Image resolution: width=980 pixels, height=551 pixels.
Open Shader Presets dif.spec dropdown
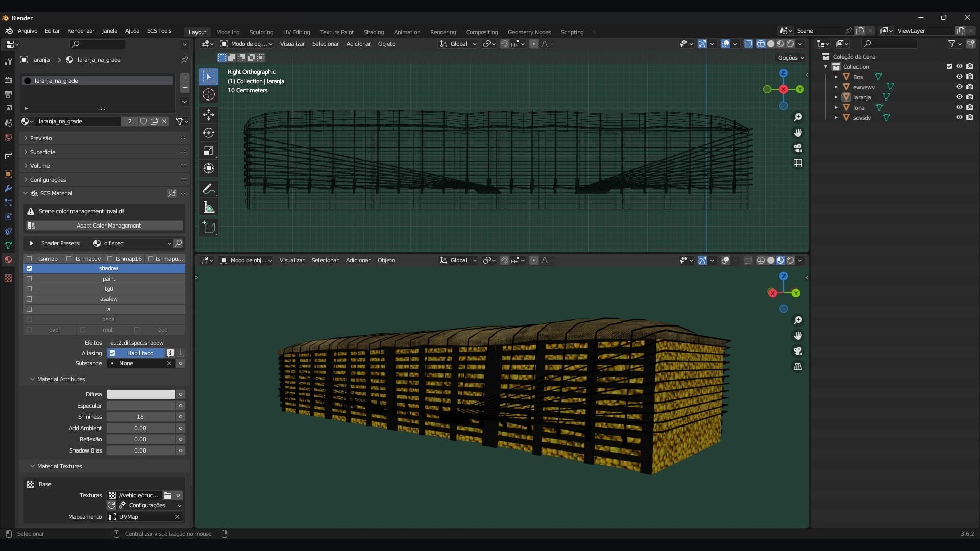[x=132, y=243]
